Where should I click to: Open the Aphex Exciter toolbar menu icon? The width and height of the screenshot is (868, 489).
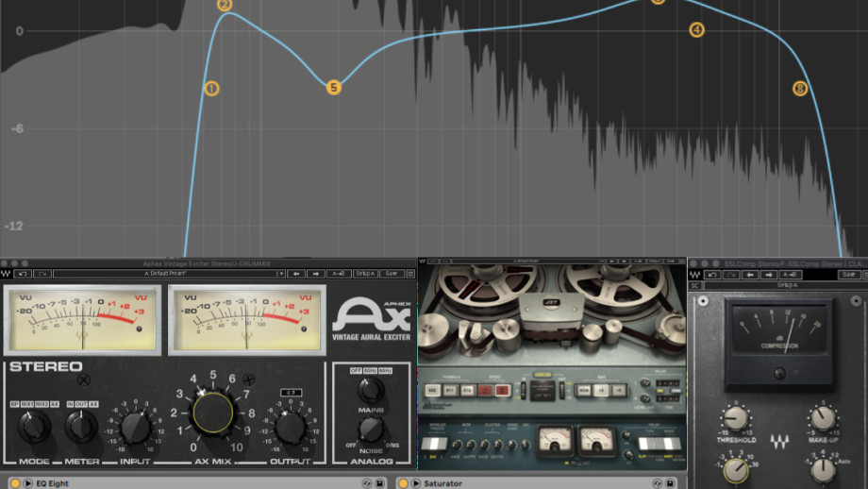[410, 274]
